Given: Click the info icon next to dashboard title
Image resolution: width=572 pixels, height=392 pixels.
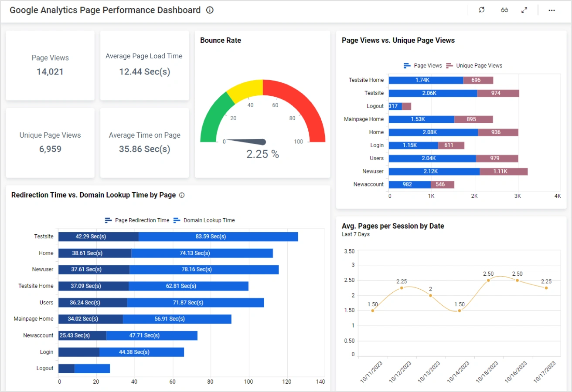Looking at the screenshot, I should tap(210, 10).
